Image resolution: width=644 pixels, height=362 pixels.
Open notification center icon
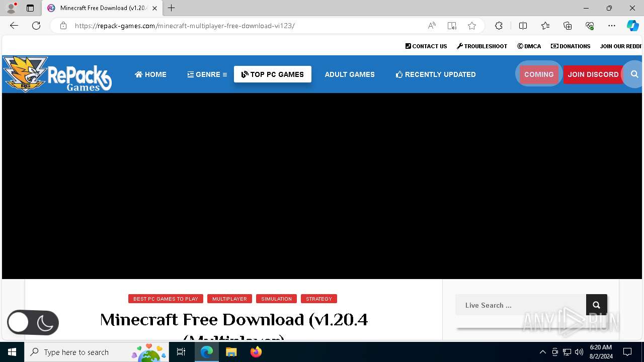click(627, 352)
